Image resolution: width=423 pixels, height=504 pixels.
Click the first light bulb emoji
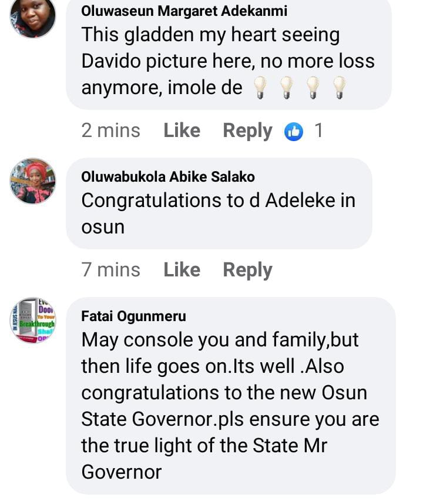pyautogui.click(x=259, y=88)
